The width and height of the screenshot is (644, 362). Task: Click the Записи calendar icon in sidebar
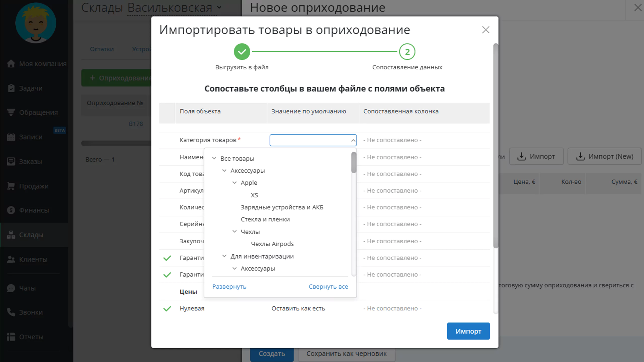pyautogui.click(x=11, y=137)
